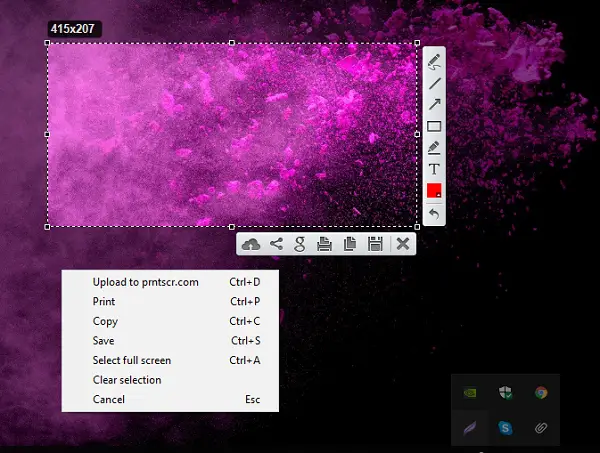The image size is (600, 453).
Task: Open NVIDIA icon in system tray
Action: [x=470, y=393]
